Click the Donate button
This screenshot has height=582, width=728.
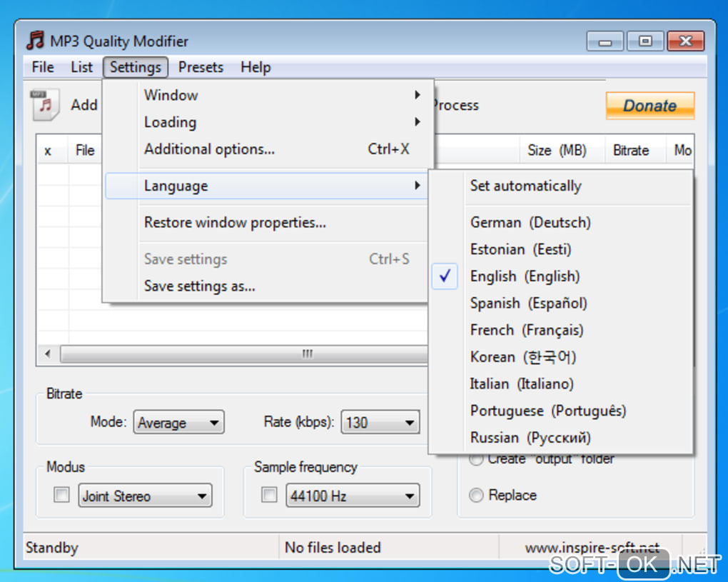tap(649, 106)
